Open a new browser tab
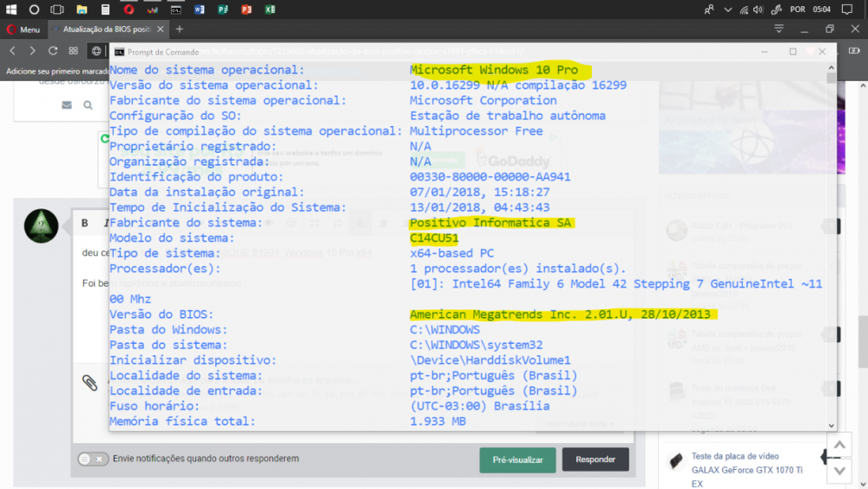This screenshot has width=868, height=489. (x=180, y=29)
